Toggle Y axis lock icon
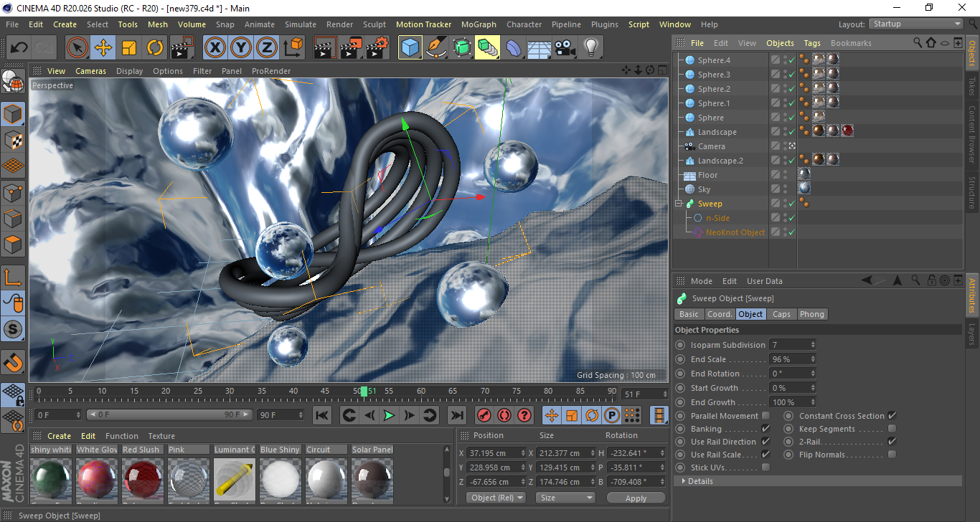 click(x=241, y=48)
